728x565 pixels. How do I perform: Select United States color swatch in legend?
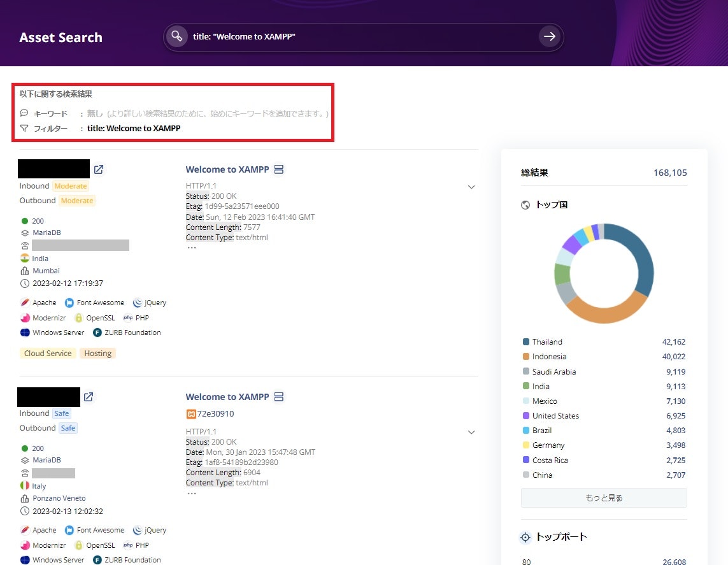526,415
